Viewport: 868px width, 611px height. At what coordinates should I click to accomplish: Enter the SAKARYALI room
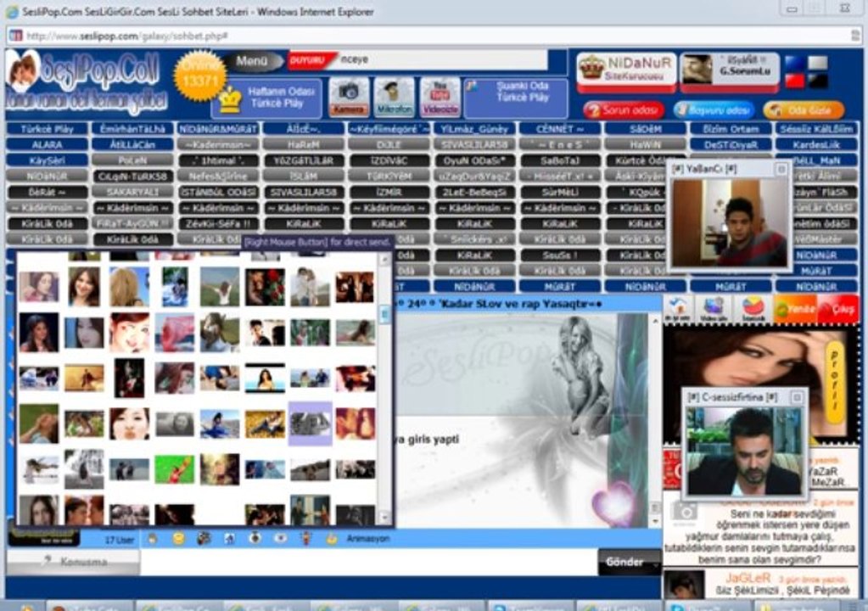point(133,192)
